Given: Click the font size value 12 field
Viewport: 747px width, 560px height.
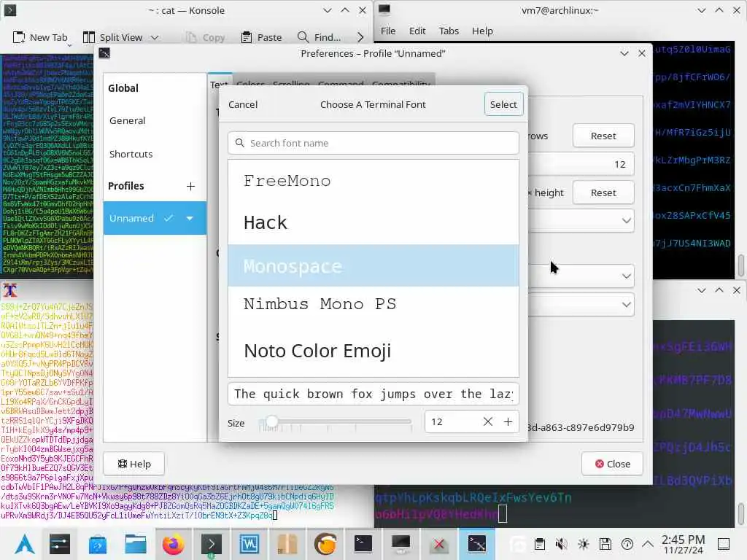Looking at the screenshot, I should (x=451, y=422).
